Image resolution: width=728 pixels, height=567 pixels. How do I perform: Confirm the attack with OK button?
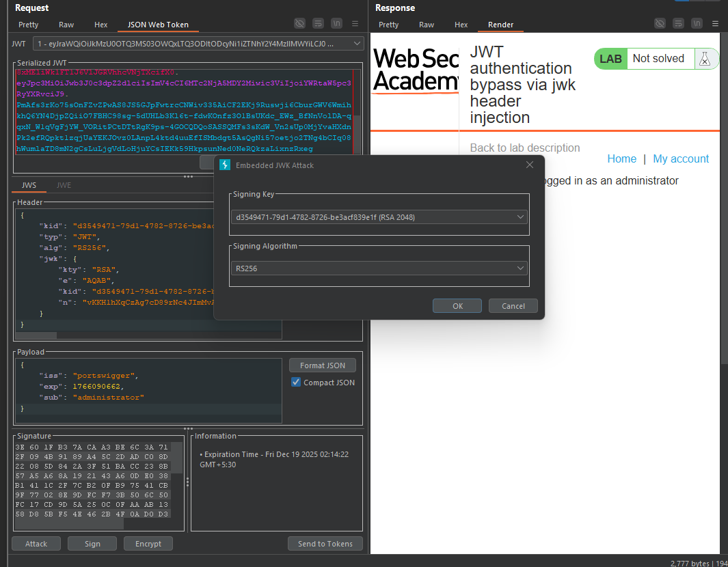pos(457,306)
